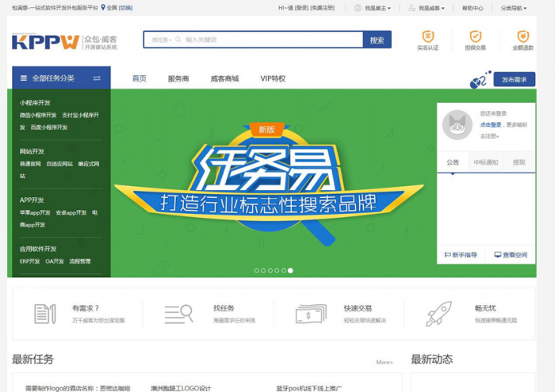
Task: Click the user avatar cat icon
Action: (457, 124)
